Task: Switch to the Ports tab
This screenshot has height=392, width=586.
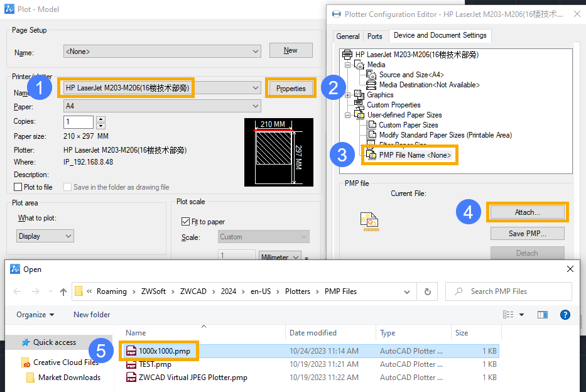Action: [x=375, y=36]
